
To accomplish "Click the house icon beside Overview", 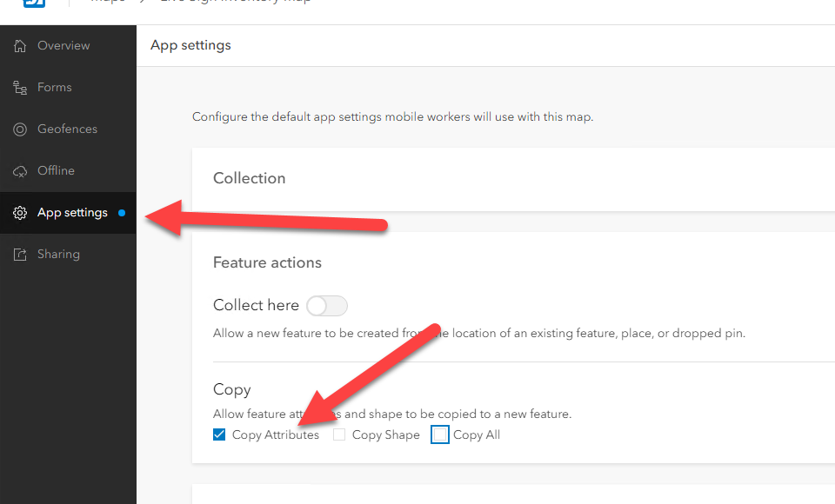I will pyautogui.click(x=20, y=46).
